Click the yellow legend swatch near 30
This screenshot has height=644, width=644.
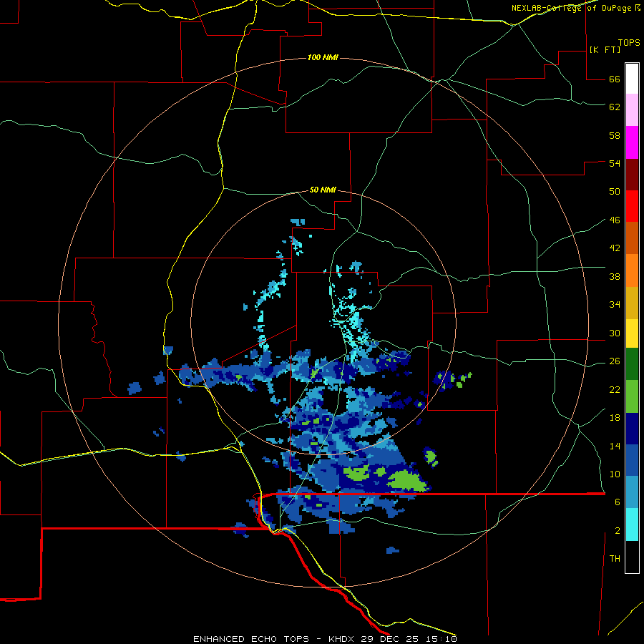tap(632, 333)
